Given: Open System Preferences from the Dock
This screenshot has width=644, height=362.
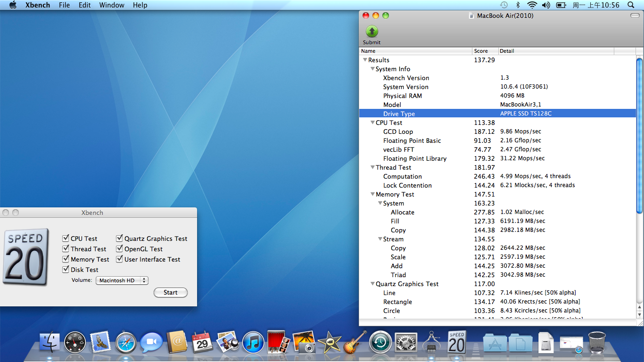Looking at the screenshot, I should pyautogui.click(x=405, y=343).
